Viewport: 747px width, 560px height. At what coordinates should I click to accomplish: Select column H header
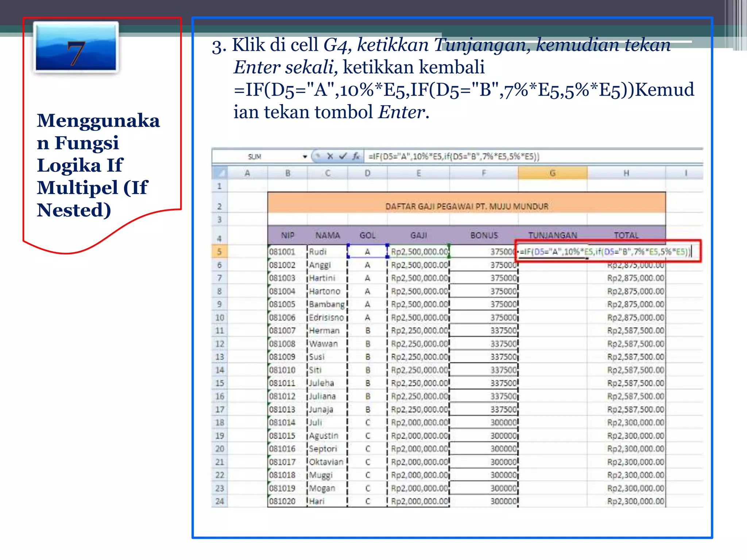point(626,173)
